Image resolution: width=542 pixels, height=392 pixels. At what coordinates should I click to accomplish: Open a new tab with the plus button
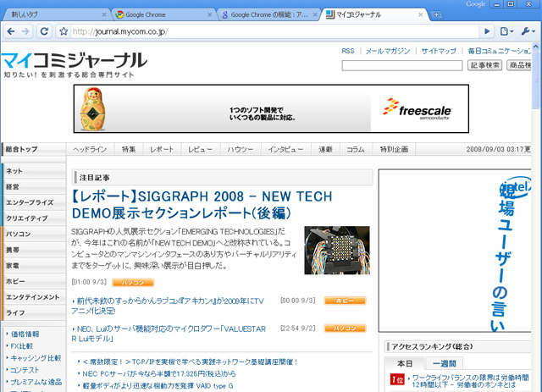tap(436, 14)
